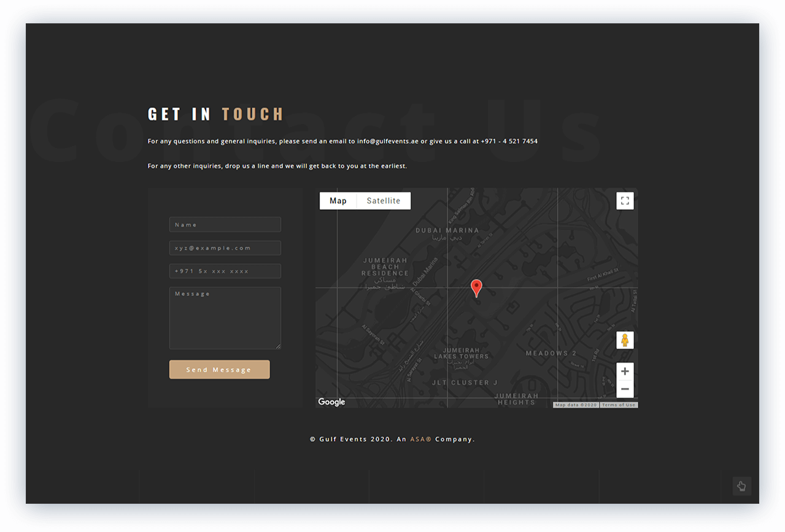Switch to the Map view tab
Screen dimensions: 785x532
(338, 201)
